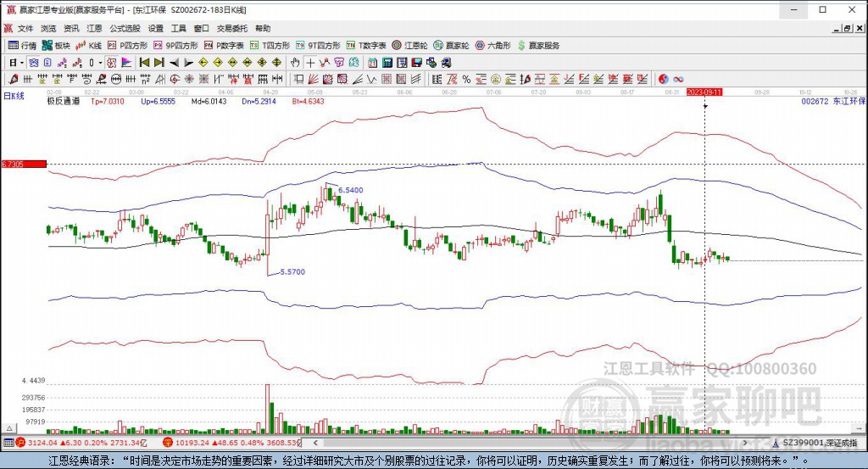This screenshot has width=868, height=469.
Task: Open the 资讯 menu
Action: tap(71, 28)
